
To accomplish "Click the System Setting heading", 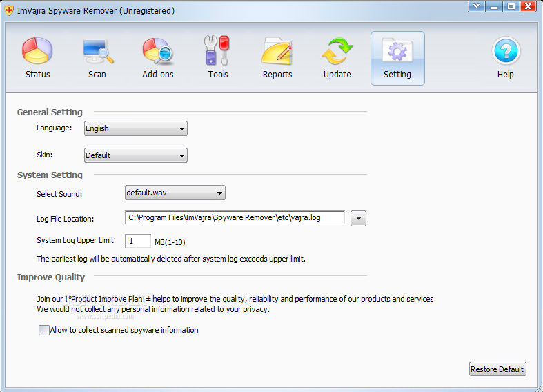I will pyautogui.click(x=50, y=175).
